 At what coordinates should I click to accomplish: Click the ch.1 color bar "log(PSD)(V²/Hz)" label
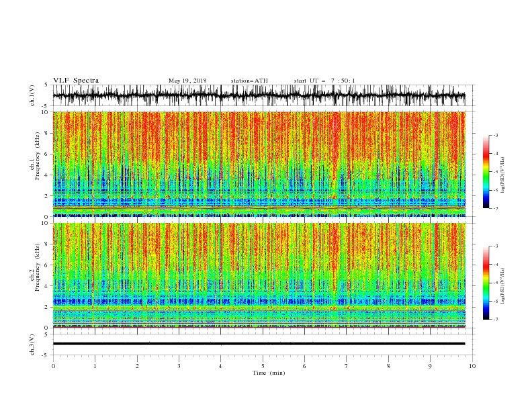[x=502, y=175]
